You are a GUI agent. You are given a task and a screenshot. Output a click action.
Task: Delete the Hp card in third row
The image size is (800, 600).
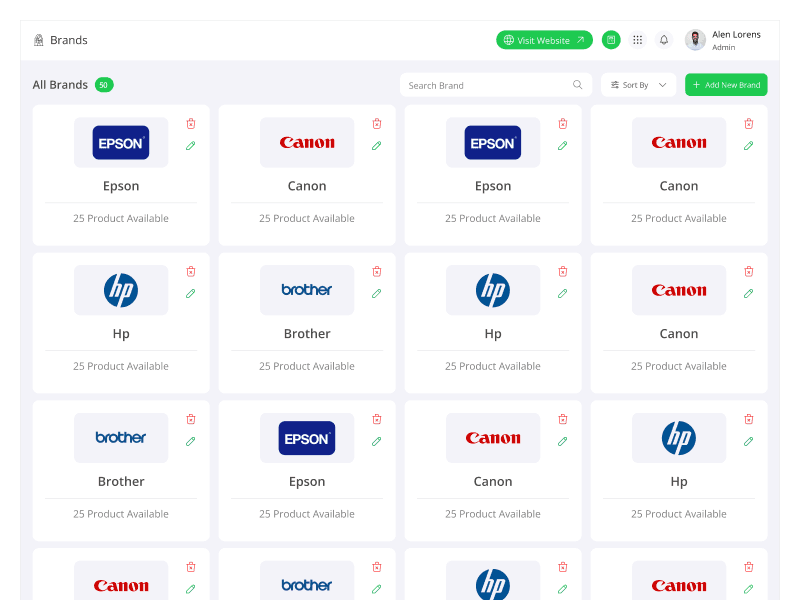(x=749, y=419)
